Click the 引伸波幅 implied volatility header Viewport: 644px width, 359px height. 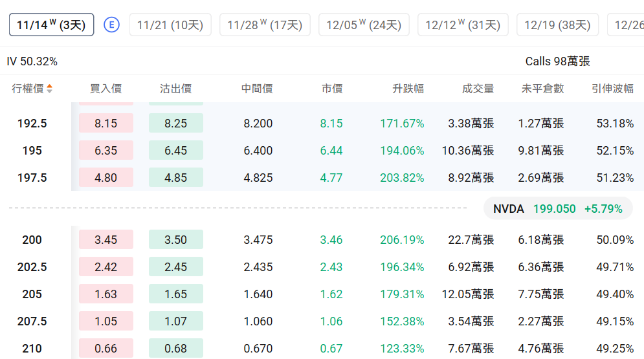point(612,89)
